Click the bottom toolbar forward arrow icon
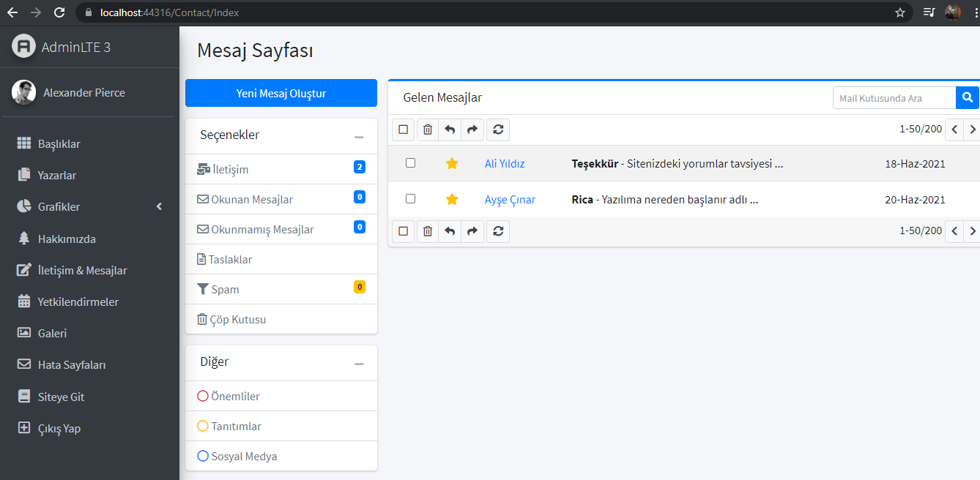Screen dimensions: 980x480 click(x=472, y=231)
